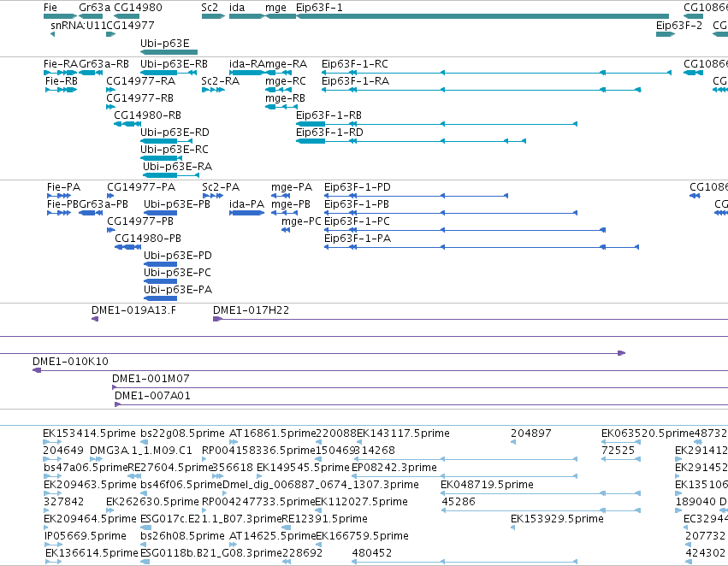Click the CG14980-PB protein glyph

tap(127, 247)
